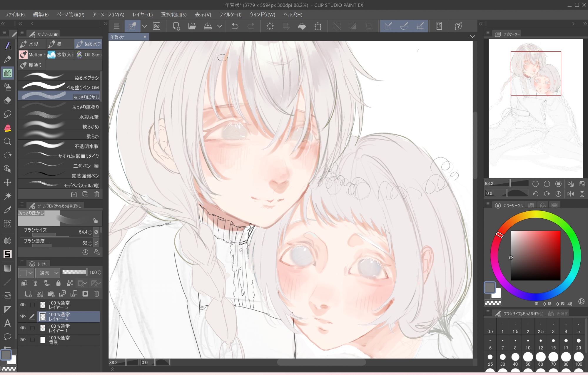This screenshot has height=375, width=588.
Task: Hide レイヤー 5 using its eye icon
Action: tap(22, 305)
